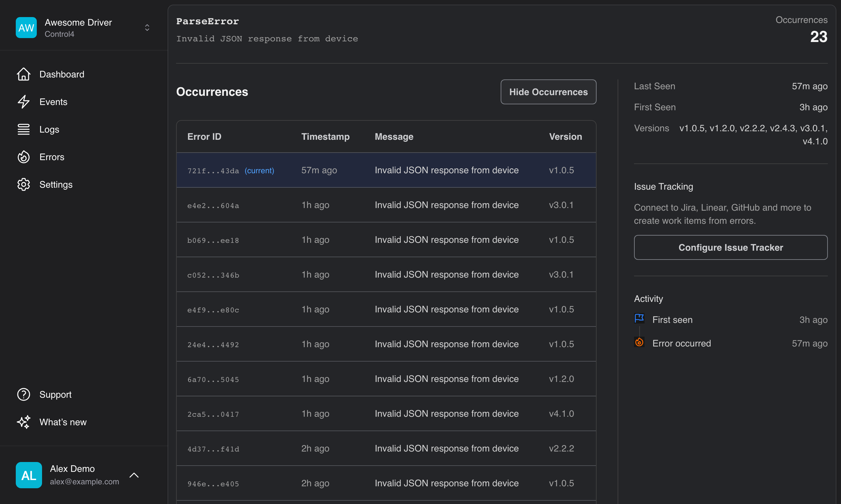Expand the Alex Demo user menu chevron
The width and height of the screenshot is (841, 504).
(134, 475)
